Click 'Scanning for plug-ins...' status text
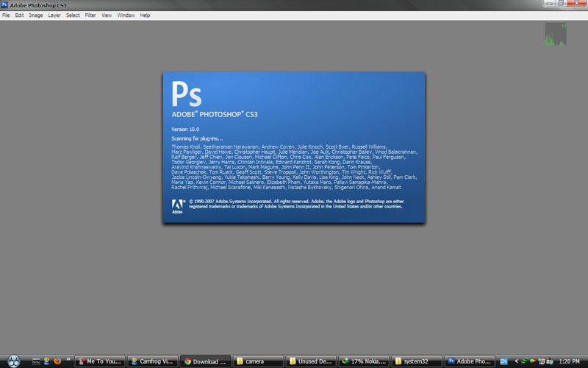 pos(197,138)
